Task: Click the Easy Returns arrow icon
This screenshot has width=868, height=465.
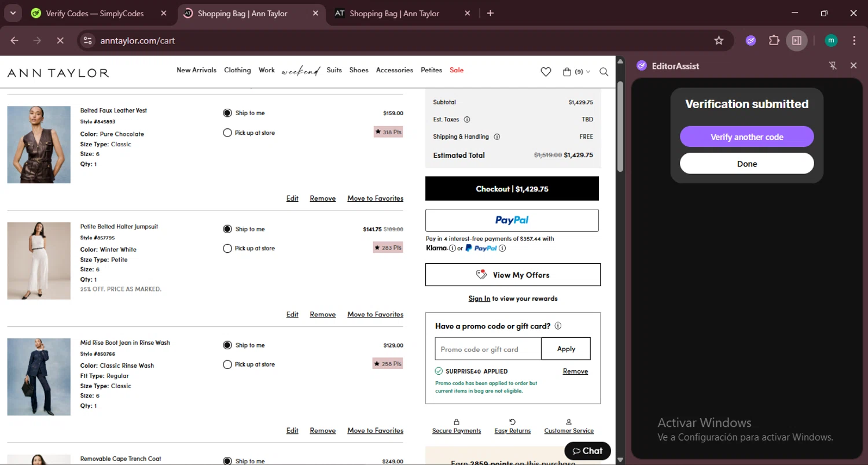Action: 512,422
